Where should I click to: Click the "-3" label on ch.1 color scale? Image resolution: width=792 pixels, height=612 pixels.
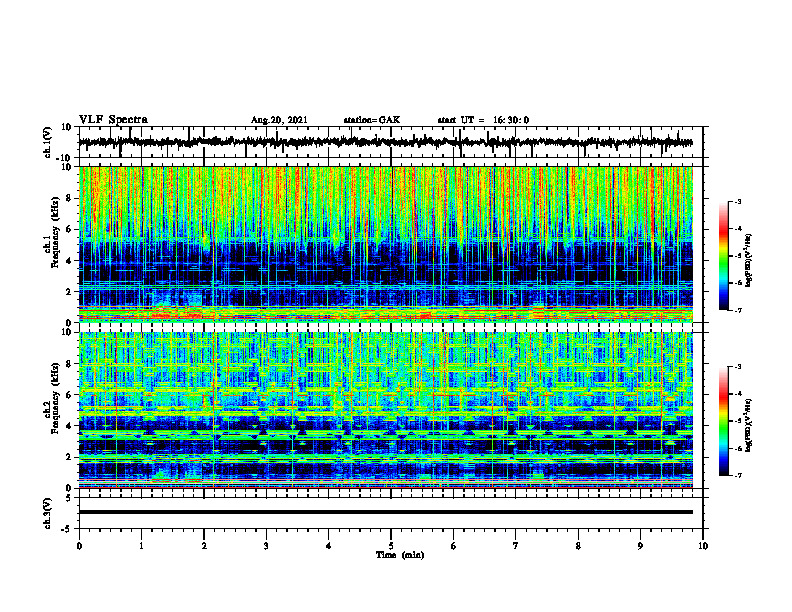pyautogui.click(x=738, y=201)
